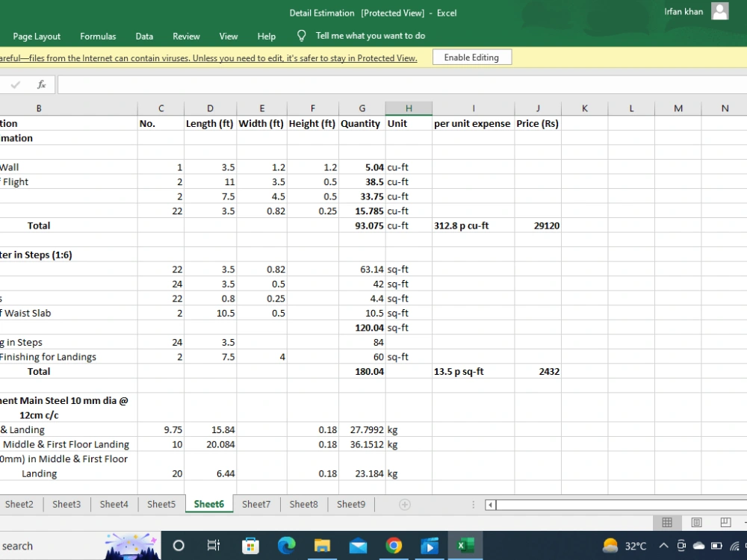Select Page Break Preview view icon

pos(724,523)
